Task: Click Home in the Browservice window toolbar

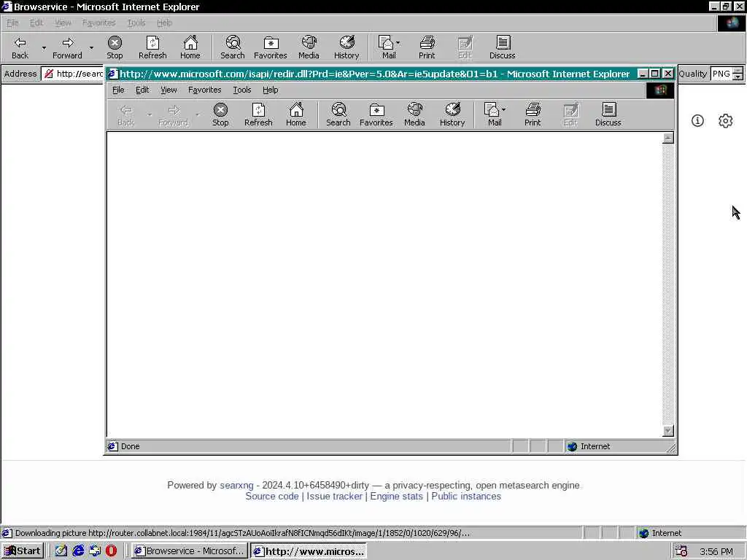Action: tap(190, 47)
